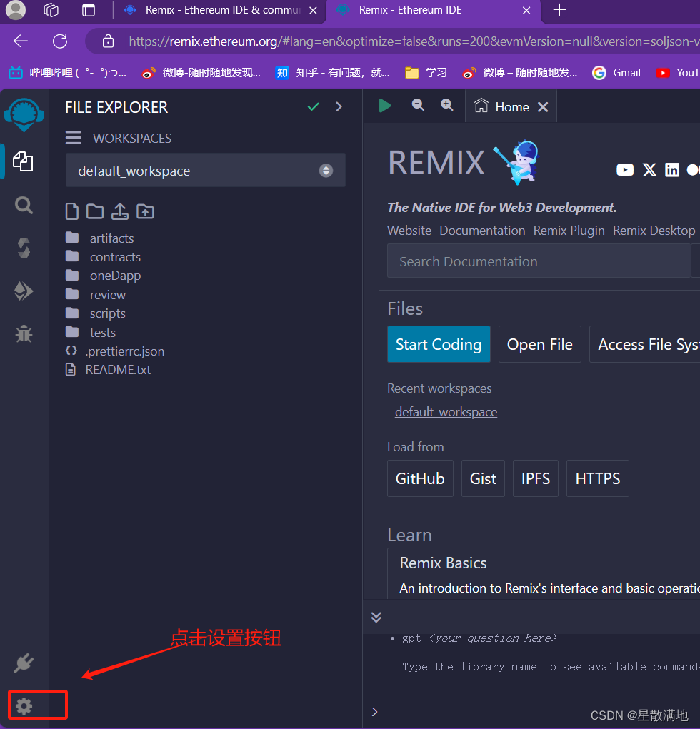Close the Home tab
This screenshot has height=729, width=700.
coord(543,107)
